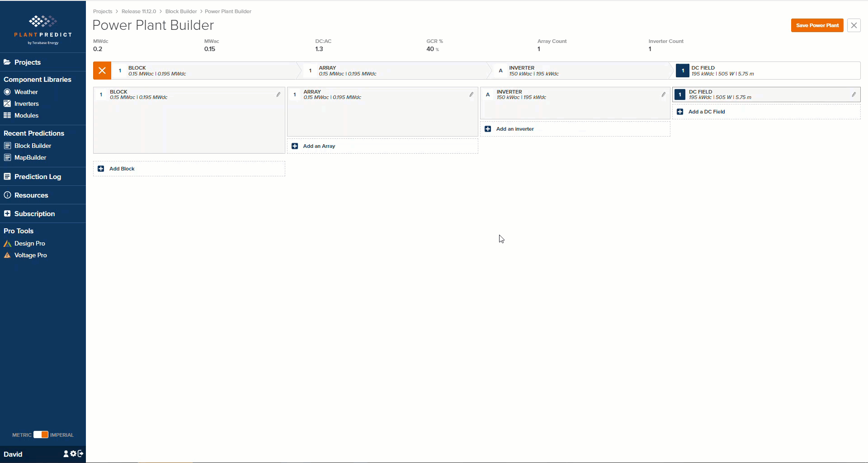Open the Inverters component library
868x463 pixels.
pos(27,104)
